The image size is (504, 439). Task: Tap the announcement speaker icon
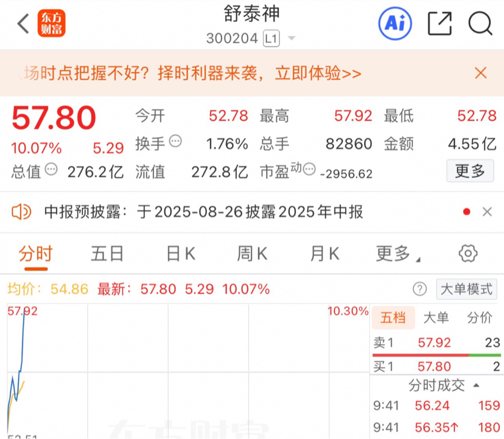click(x=22, y=212)
